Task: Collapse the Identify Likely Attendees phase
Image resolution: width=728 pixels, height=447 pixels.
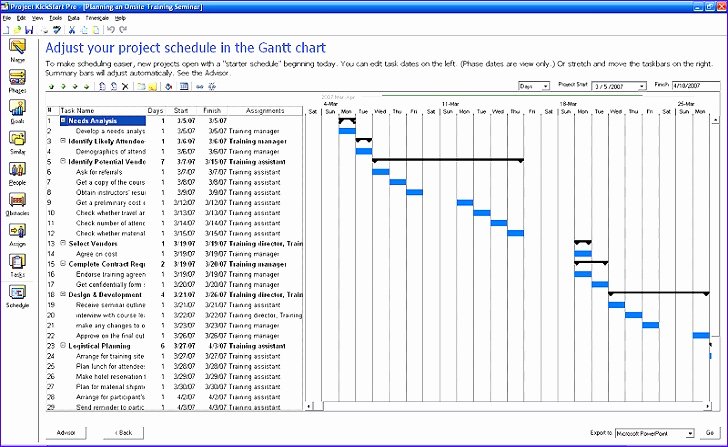Action: pos(63,141)
